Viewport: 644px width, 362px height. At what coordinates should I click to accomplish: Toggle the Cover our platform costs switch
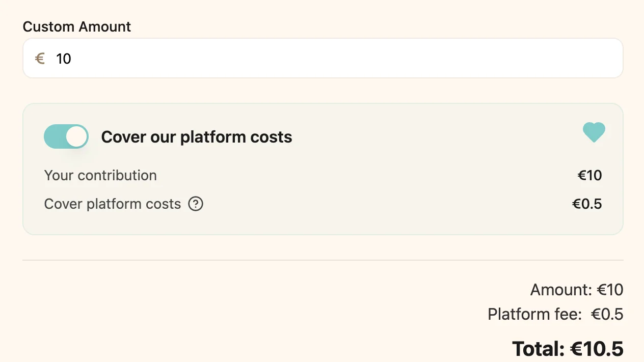[66, 136]
